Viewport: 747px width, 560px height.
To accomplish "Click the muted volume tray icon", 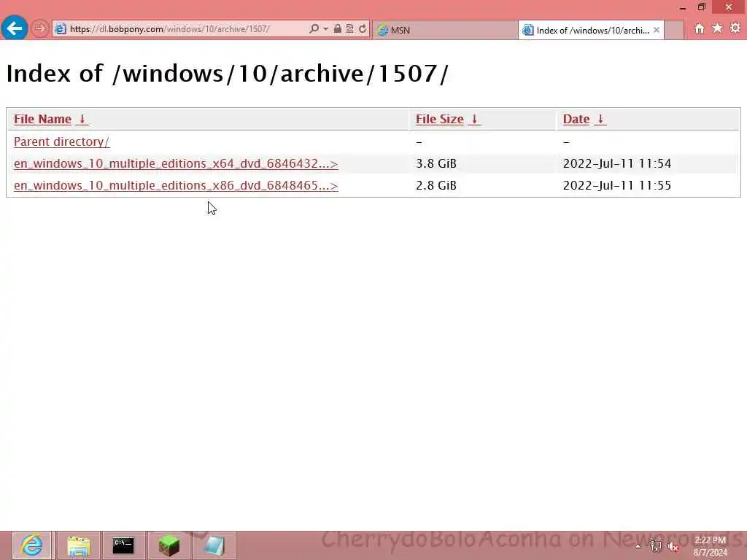I will pos(673,547).
